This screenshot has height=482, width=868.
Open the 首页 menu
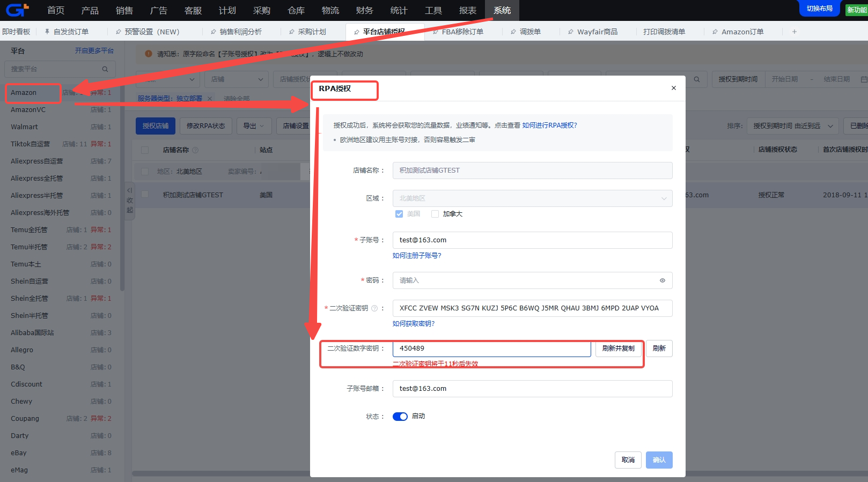(56, 10)
